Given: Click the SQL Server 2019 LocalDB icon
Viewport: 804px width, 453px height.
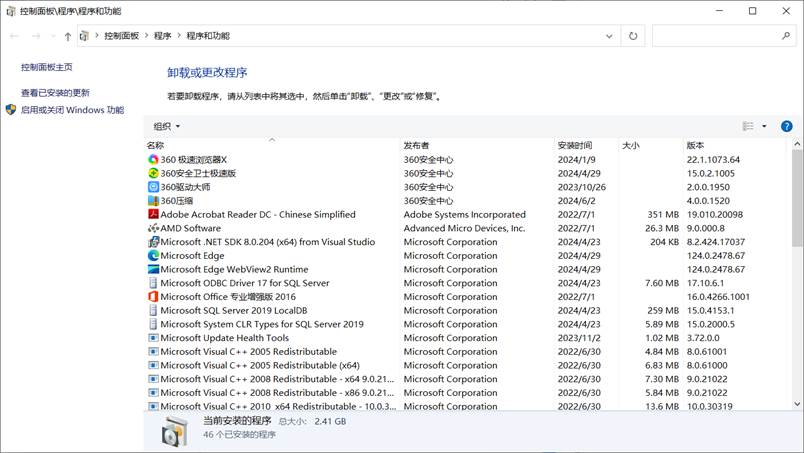Looking at the screenshot, I should (153, 310).
